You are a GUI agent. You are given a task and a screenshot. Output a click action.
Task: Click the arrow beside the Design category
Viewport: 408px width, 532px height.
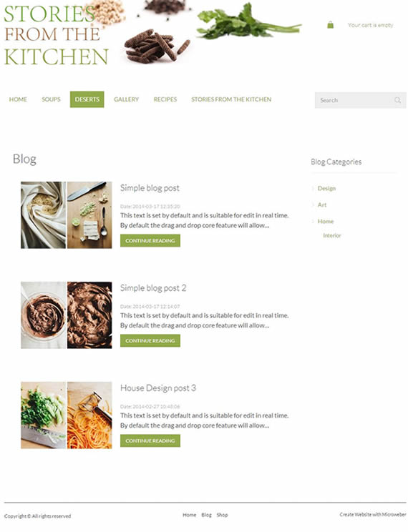[313, 188]
